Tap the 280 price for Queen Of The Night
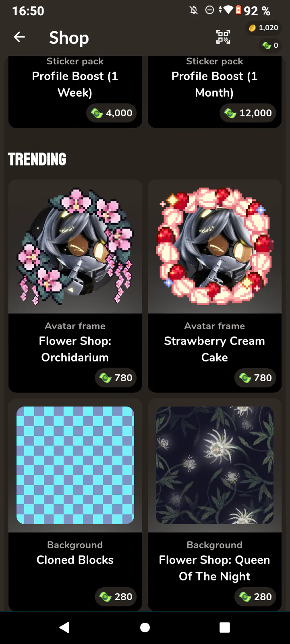This screenshot has height=644, width=290. [x=255, y=597]
